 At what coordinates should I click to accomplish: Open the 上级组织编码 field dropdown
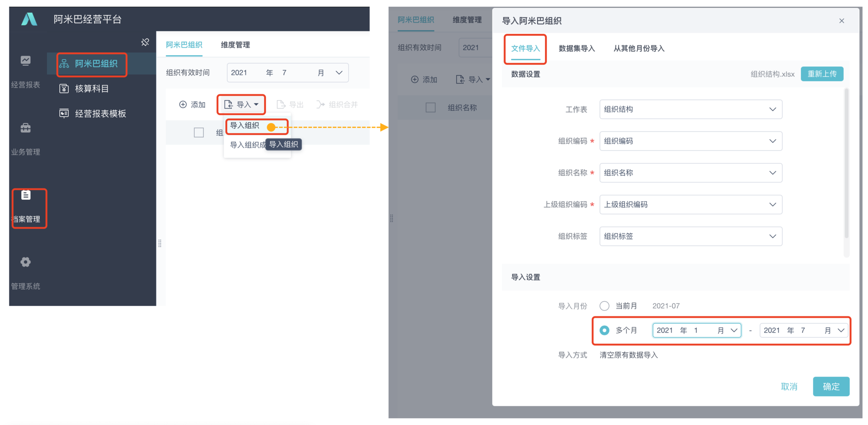click(691, 204)
